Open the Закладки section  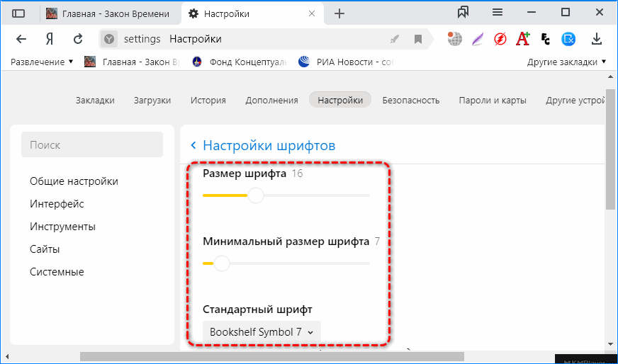(x=95, y=100)
